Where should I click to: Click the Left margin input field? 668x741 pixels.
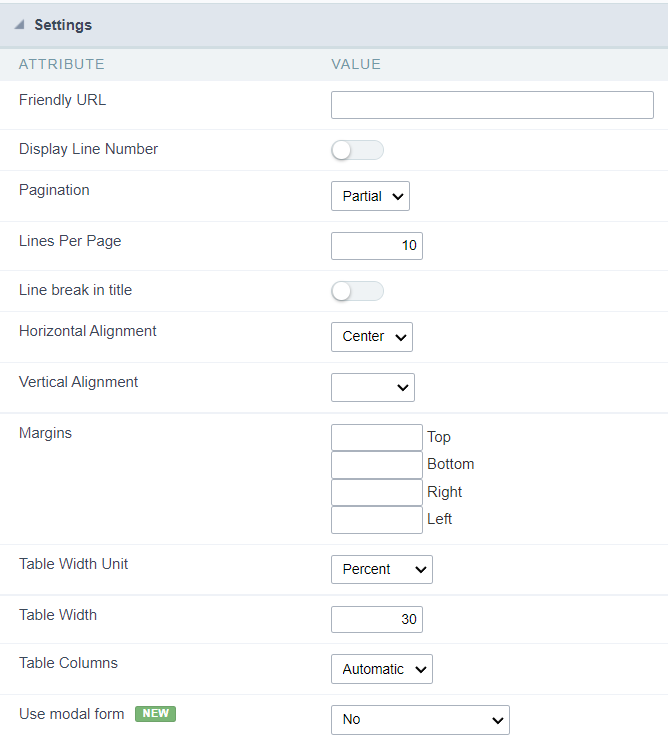coord(376,519)
